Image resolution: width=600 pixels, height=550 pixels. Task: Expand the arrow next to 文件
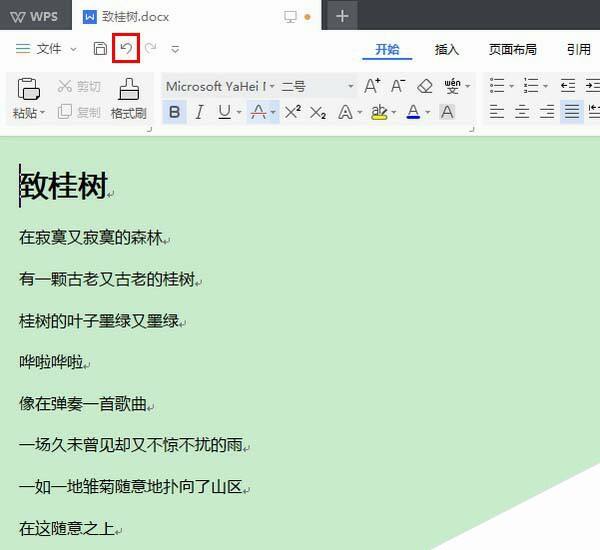coord(73,49)
